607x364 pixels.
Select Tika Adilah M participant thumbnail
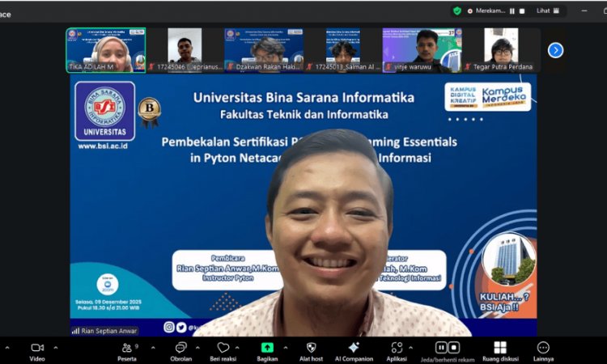(x=106, y=50)
